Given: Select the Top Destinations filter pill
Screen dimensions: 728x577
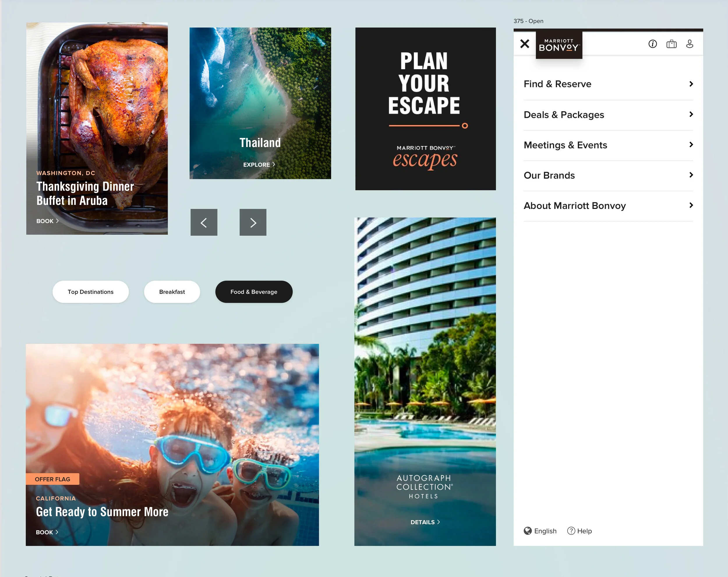Looking at the screenshot, I should [x=91, y=292].
